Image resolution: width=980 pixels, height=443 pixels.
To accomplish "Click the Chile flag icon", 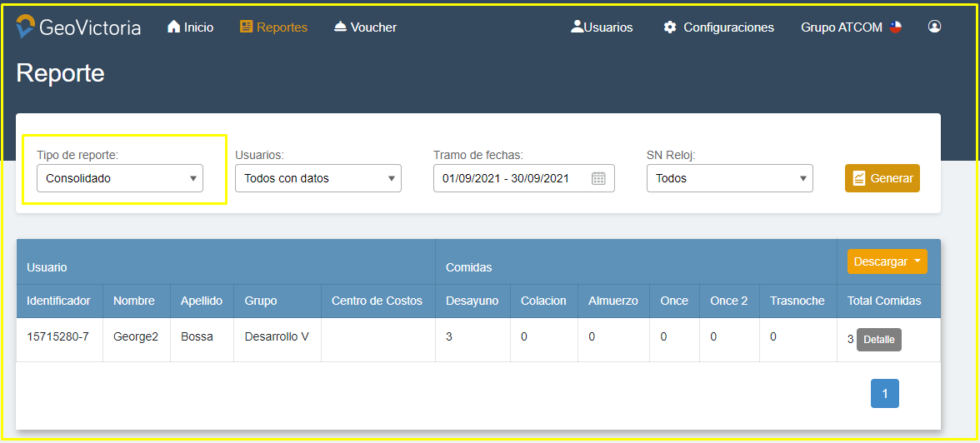I will pyautogui.click(x=895, y=27).
